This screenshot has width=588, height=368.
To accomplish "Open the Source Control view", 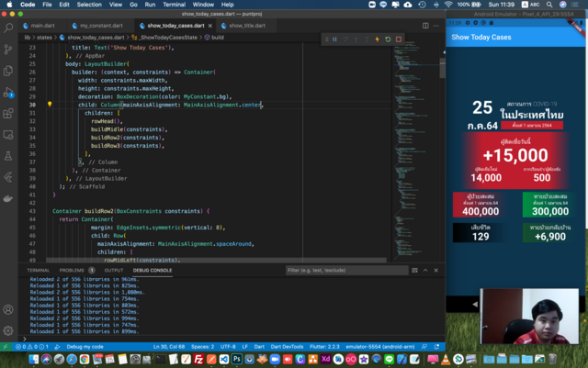I will (x=8, y=49).
